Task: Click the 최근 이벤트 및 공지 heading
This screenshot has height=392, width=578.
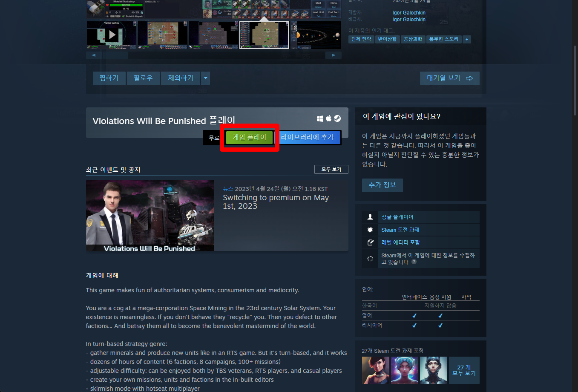Action: (x=113, y=170)
